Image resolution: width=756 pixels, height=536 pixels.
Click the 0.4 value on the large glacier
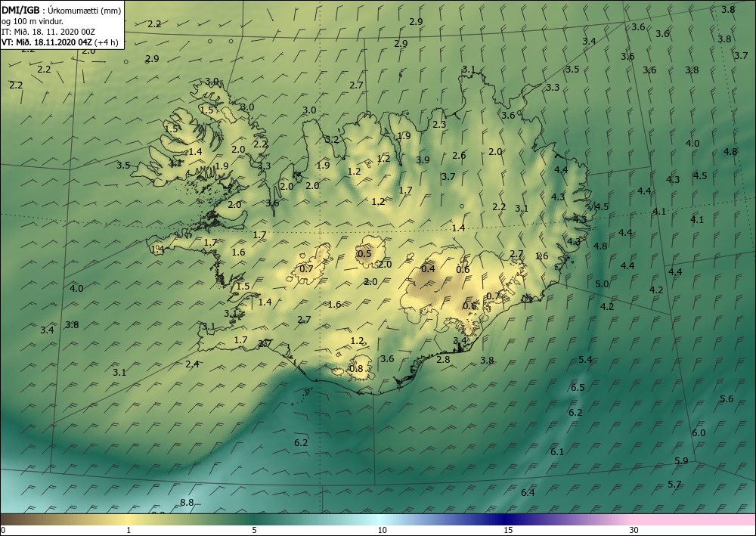click(x=428, y=268)
